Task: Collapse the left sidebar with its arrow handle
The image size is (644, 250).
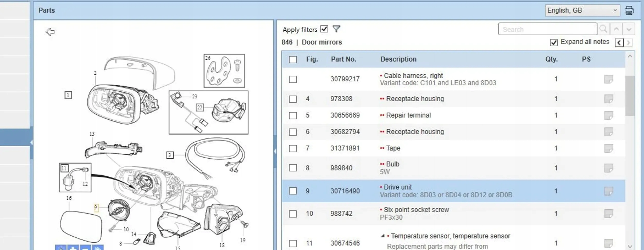Action: pos(31,142)
